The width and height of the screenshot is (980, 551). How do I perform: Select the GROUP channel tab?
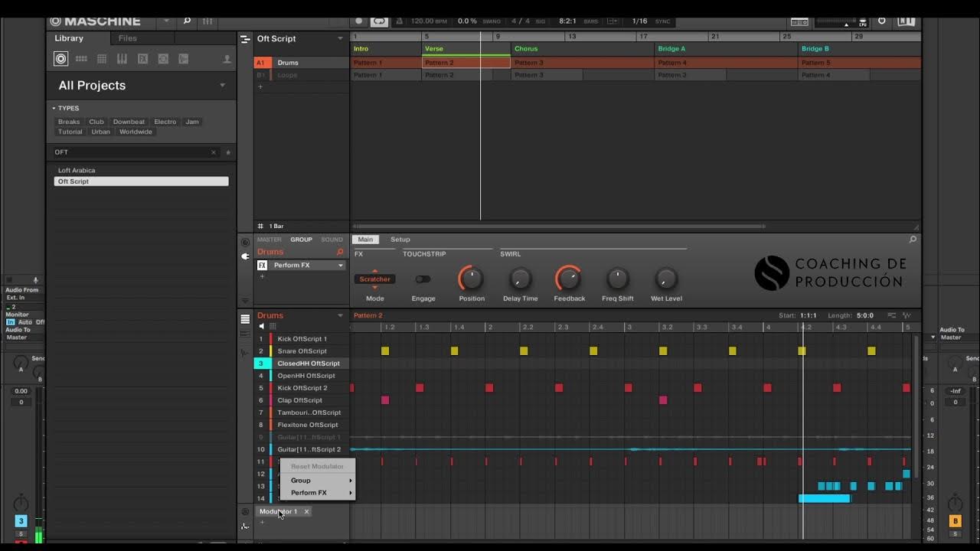pos(301,240)
